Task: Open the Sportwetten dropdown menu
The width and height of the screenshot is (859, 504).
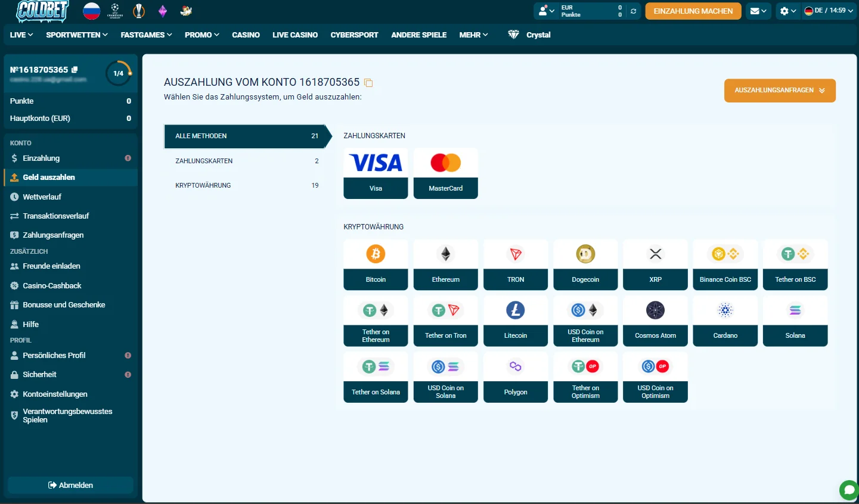Action: (77, 35)
